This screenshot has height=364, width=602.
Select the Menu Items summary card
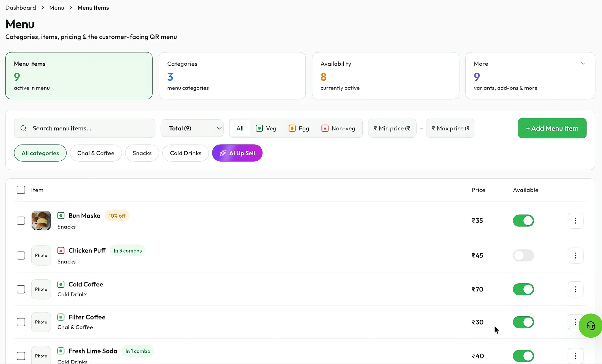tap(79, 76)
